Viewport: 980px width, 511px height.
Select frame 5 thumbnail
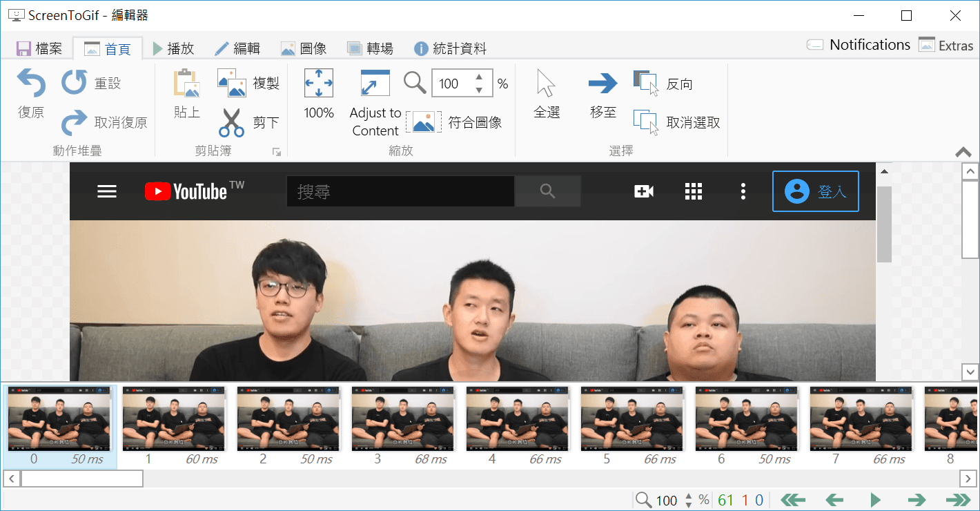click(x=632, y=427)
